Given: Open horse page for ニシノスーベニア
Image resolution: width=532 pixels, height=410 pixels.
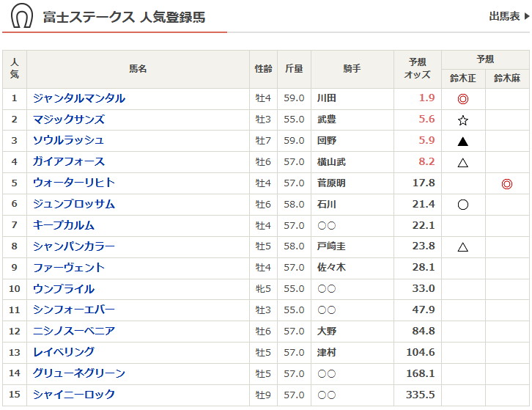Looking at the screenshot, I should tap(74, 331).
